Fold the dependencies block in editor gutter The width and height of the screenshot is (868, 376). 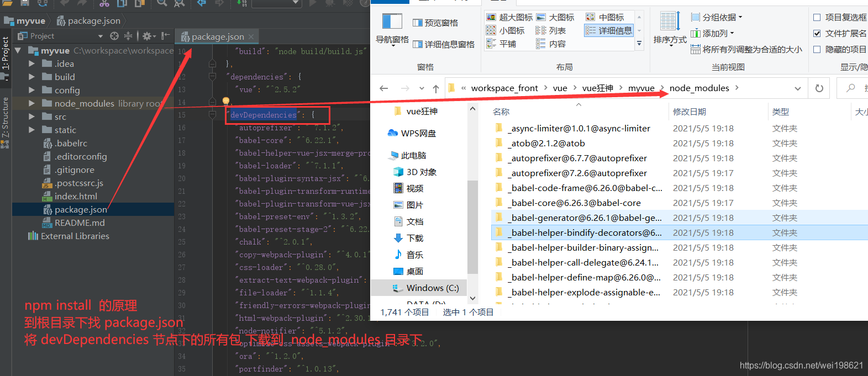(212, 77)
